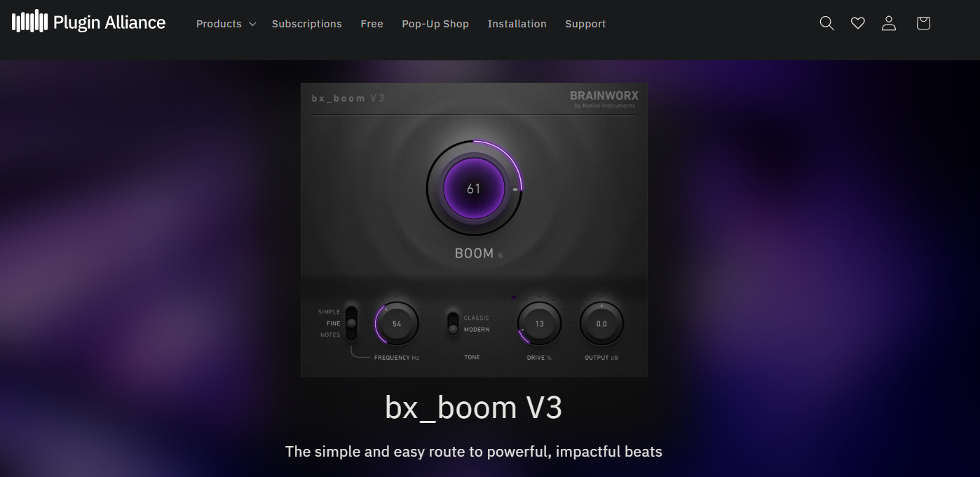Click the purple BOOM knob center

click(x=474, y=189)
